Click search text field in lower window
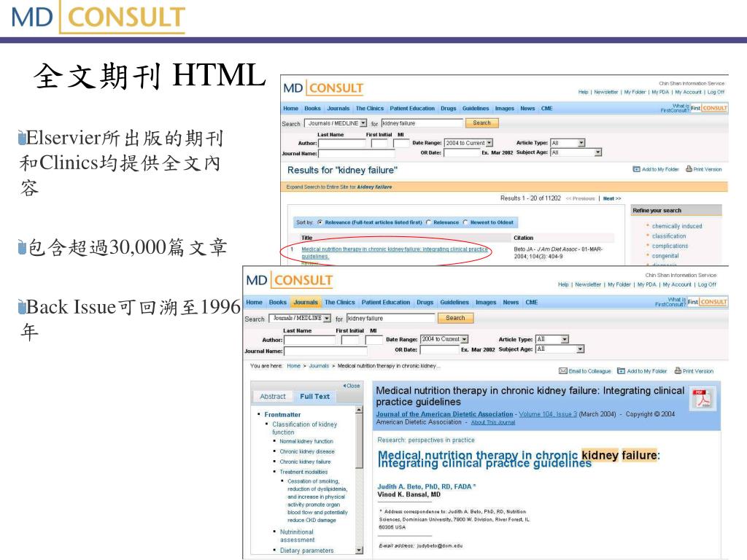 click(x=391, y=318)
